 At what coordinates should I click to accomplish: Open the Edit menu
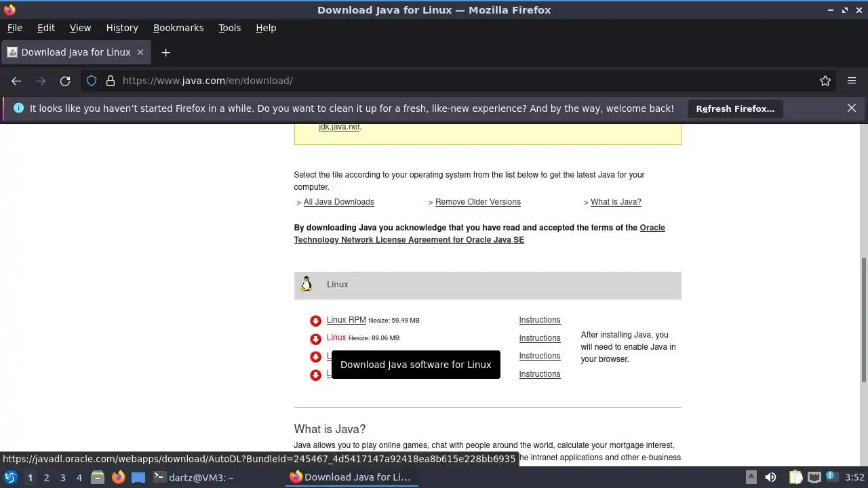[x=46, y=28]
